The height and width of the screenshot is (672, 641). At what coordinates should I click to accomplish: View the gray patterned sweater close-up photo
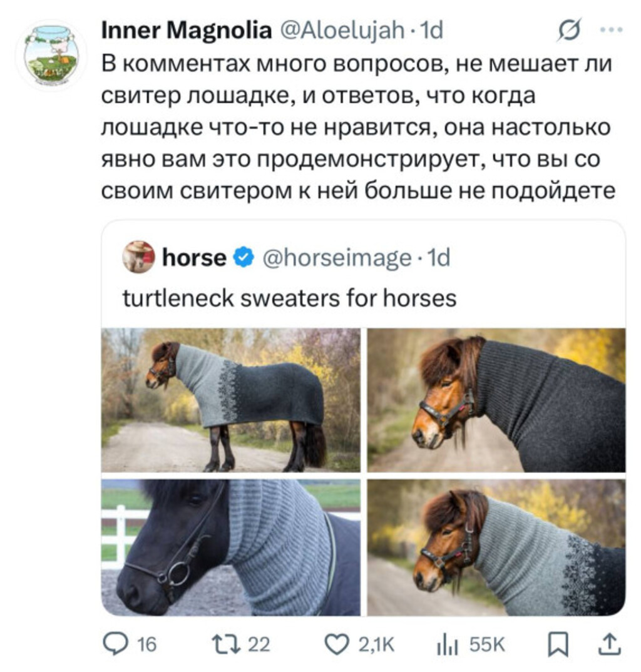pyautogui.click(x=496, y=547)
